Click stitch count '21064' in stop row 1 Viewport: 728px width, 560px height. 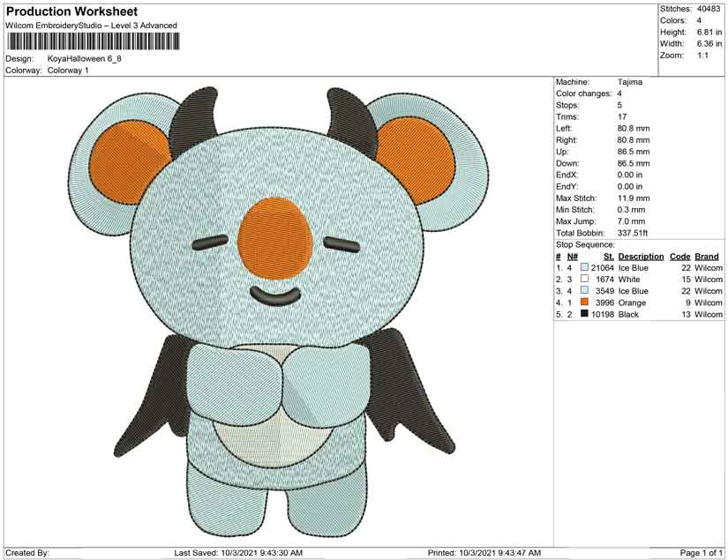tap(602, 268)
